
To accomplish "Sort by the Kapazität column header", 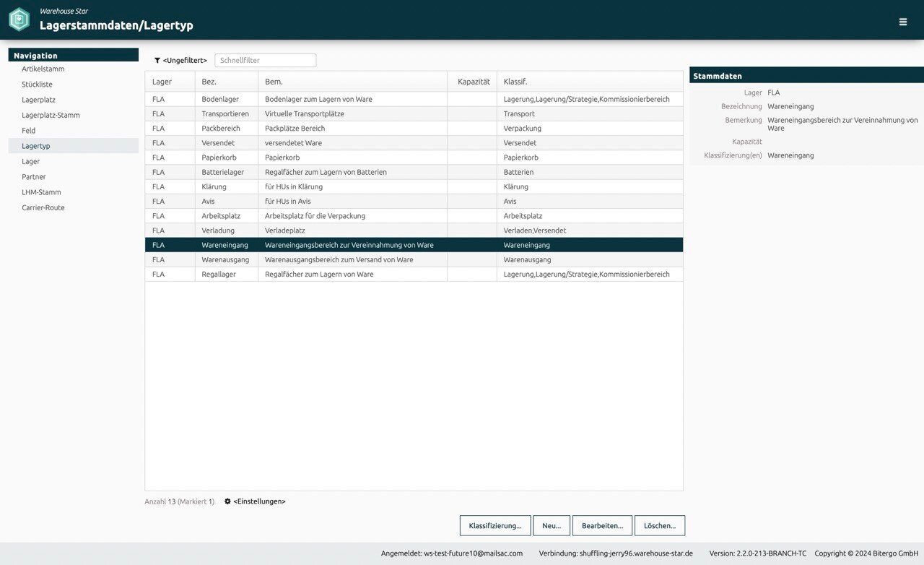I will coord(473,82).
